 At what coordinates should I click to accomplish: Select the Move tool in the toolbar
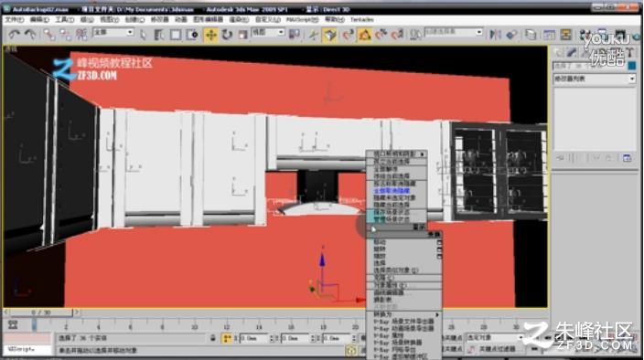click(210, 36)
